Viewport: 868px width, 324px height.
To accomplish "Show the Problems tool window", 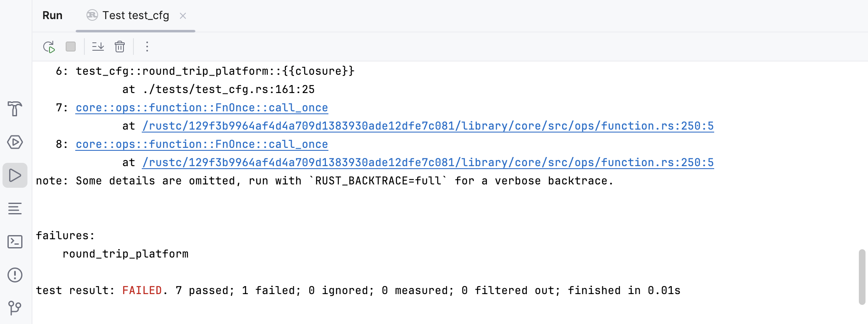I will (x=15, y=275).
